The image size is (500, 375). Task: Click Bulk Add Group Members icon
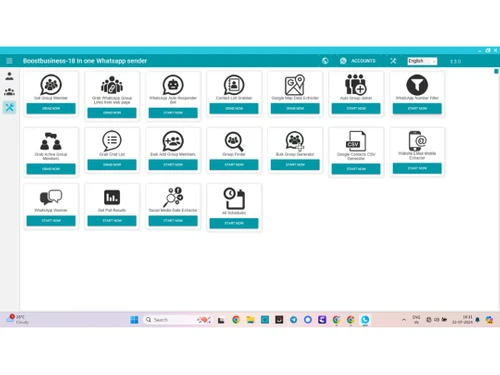[x=173, y=141]
